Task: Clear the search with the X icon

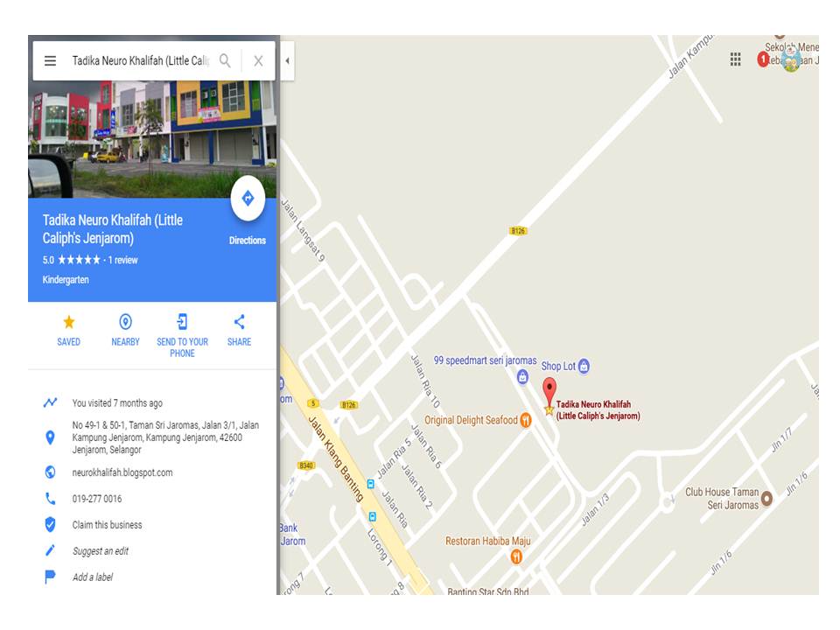Action: point(258,61)
